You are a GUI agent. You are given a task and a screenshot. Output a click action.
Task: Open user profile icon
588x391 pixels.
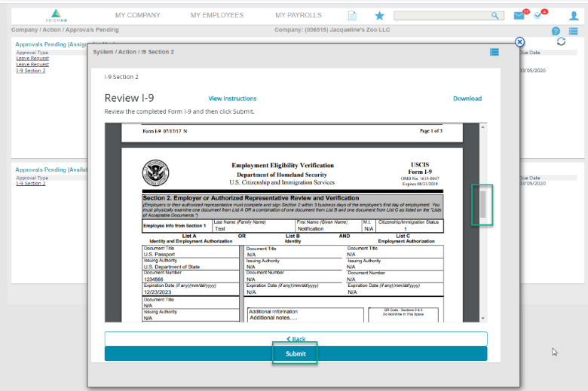tap(574, 15)
